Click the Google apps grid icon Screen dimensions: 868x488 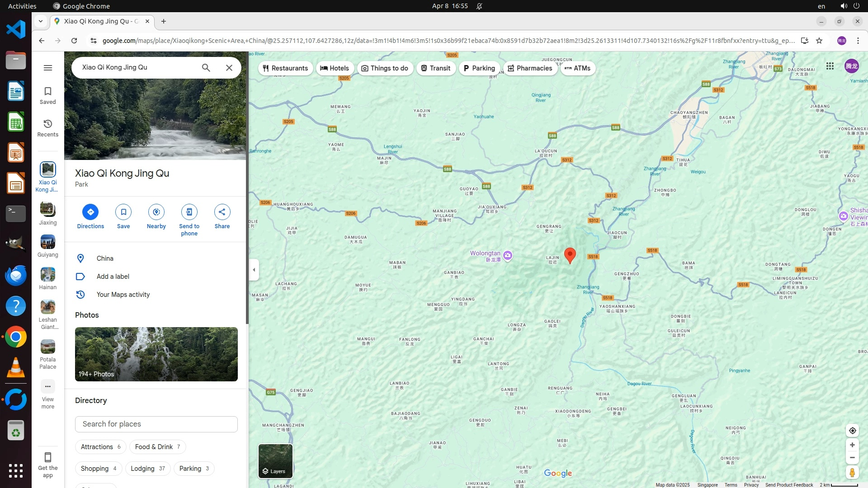(x=830, y=66)
